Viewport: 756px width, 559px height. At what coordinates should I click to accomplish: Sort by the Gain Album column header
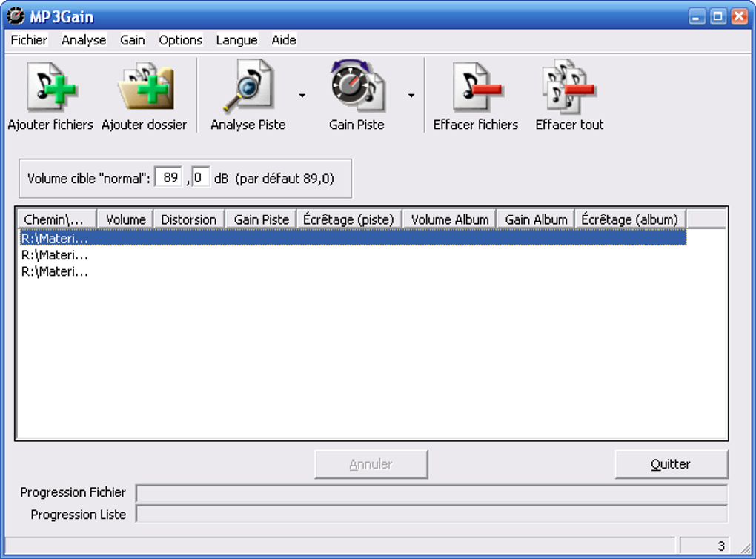point(536,219)
